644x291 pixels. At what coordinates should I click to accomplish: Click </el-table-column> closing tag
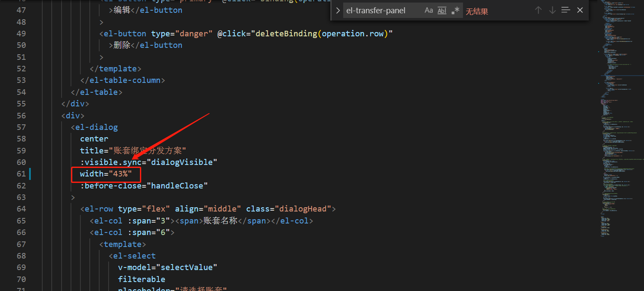122,80
